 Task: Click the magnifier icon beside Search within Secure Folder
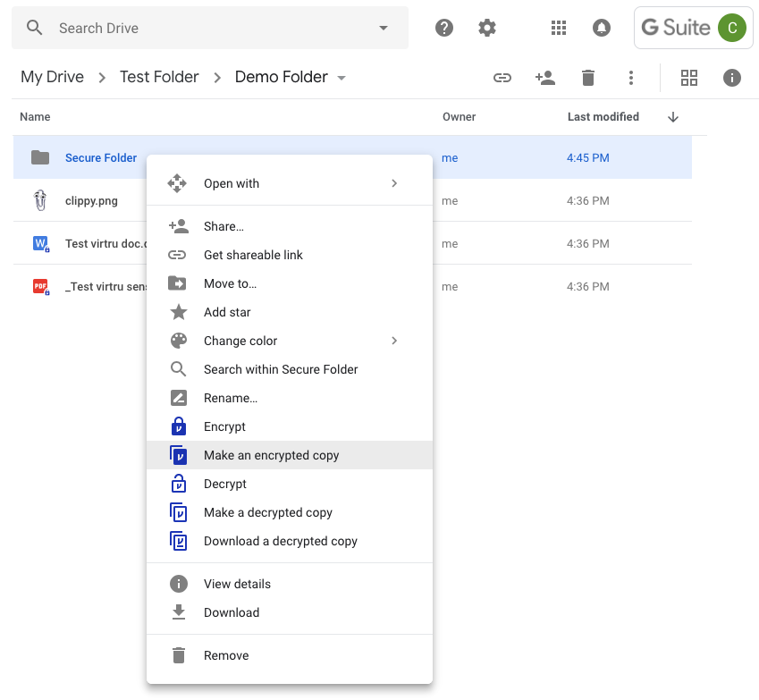point(178,369)
